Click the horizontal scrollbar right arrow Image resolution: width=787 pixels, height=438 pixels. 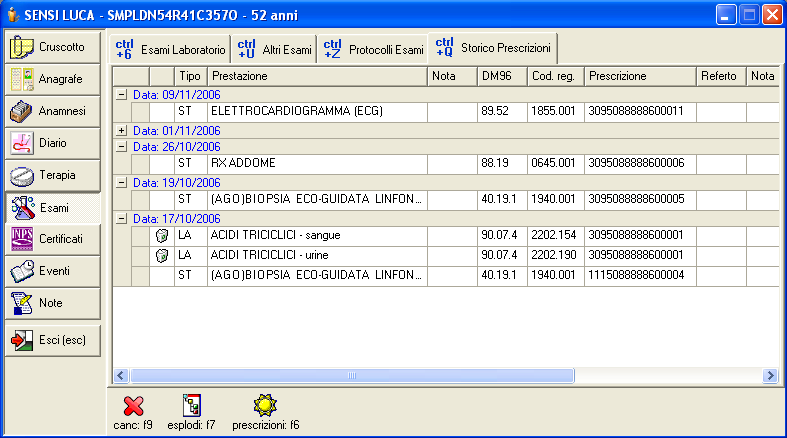[x=770, y=376]
